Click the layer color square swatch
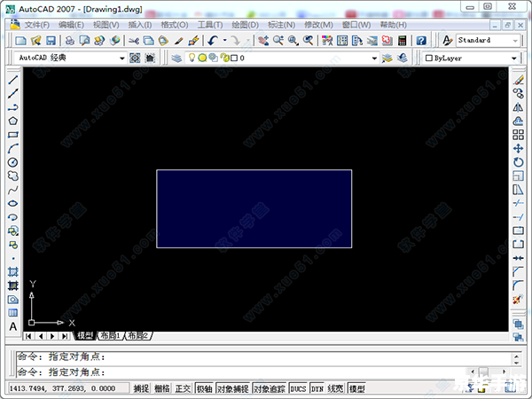 tap(234, 58)
